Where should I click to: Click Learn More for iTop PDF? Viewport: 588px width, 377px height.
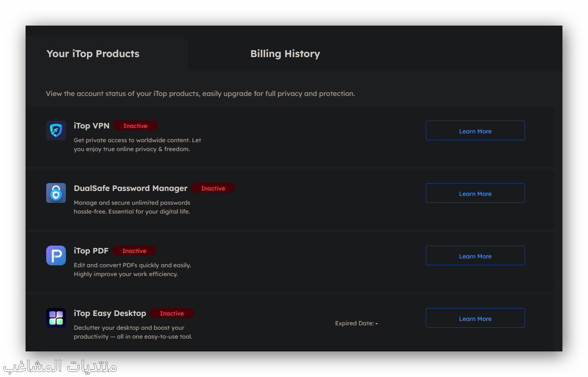click(475, 256)
